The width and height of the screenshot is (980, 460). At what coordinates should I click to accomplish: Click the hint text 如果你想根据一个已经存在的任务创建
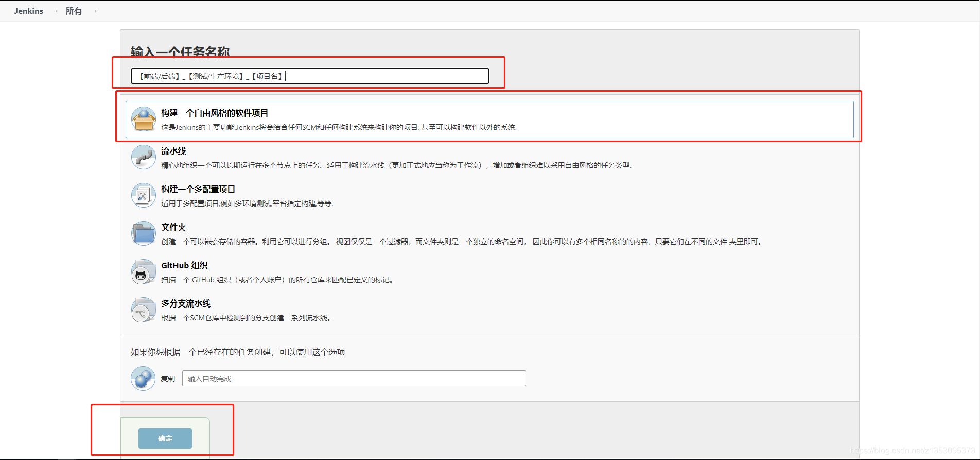coord(238,352)
